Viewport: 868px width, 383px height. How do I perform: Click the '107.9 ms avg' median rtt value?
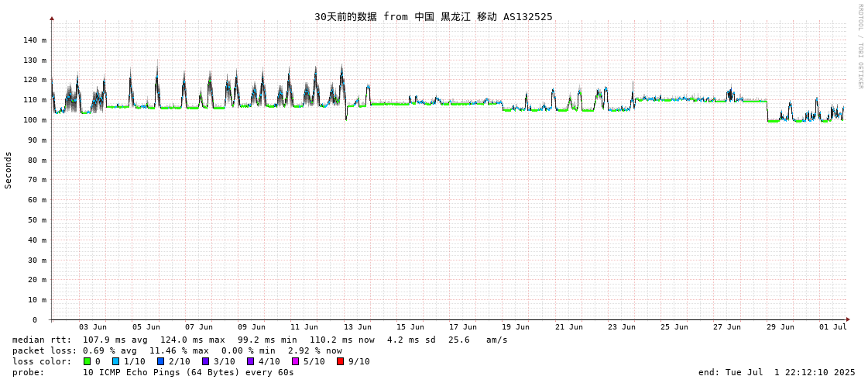(115, 340)
